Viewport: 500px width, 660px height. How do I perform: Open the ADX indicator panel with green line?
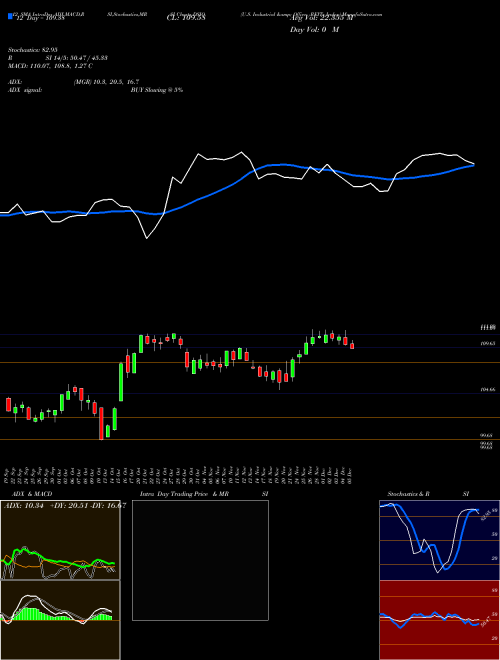coord(60,540)
